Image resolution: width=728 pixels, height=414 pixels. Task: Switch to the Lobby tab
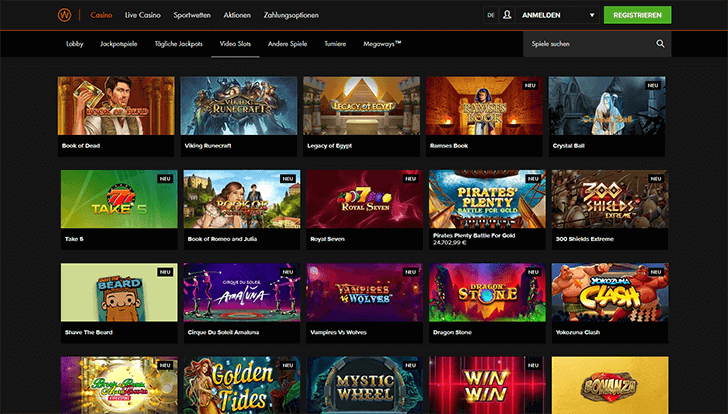pos(75,44)
